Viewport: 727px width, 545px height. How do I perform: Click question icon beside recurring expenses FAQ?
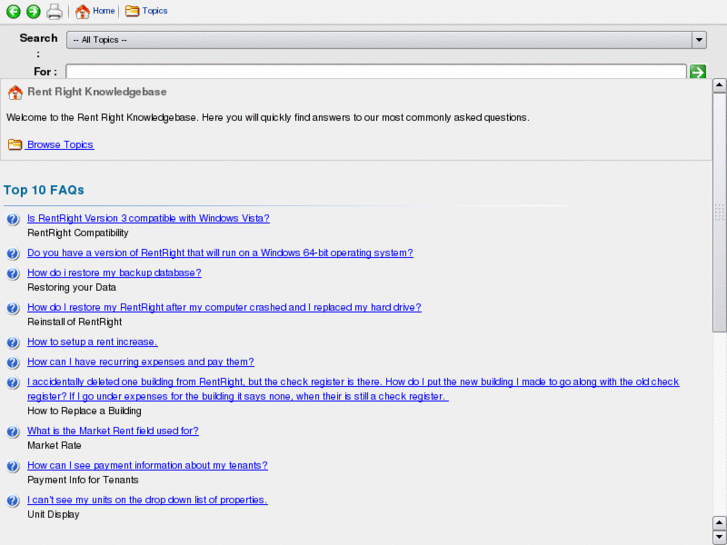[13, 362]
